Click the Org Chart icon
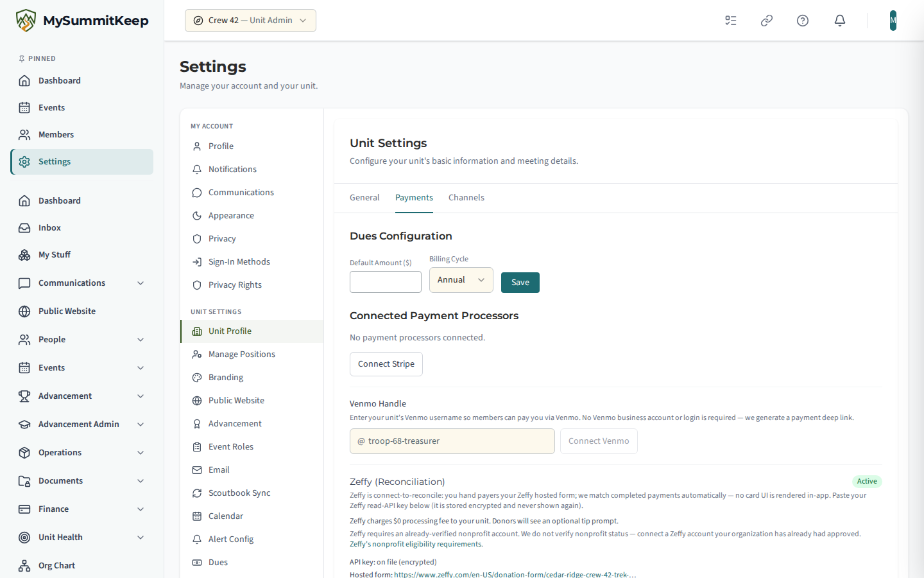This screenshot has width=924, height=578. pos(24,566)
